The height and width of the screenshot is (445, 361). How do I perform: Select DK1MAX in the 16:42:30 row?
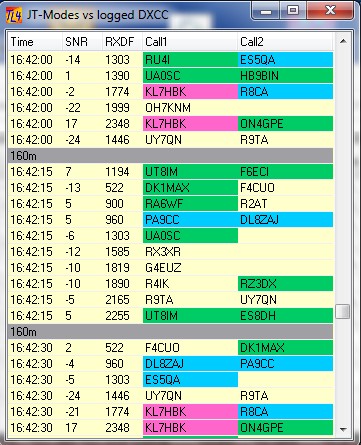pos(285,348)
